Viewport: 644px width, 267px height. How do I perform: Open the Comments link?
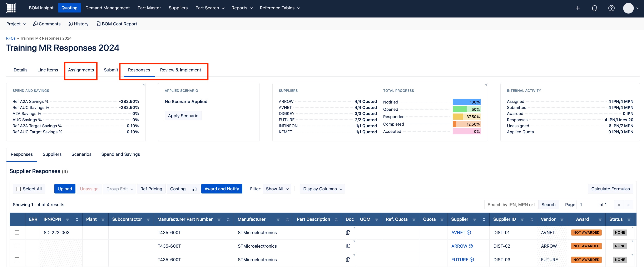(47, 24)
